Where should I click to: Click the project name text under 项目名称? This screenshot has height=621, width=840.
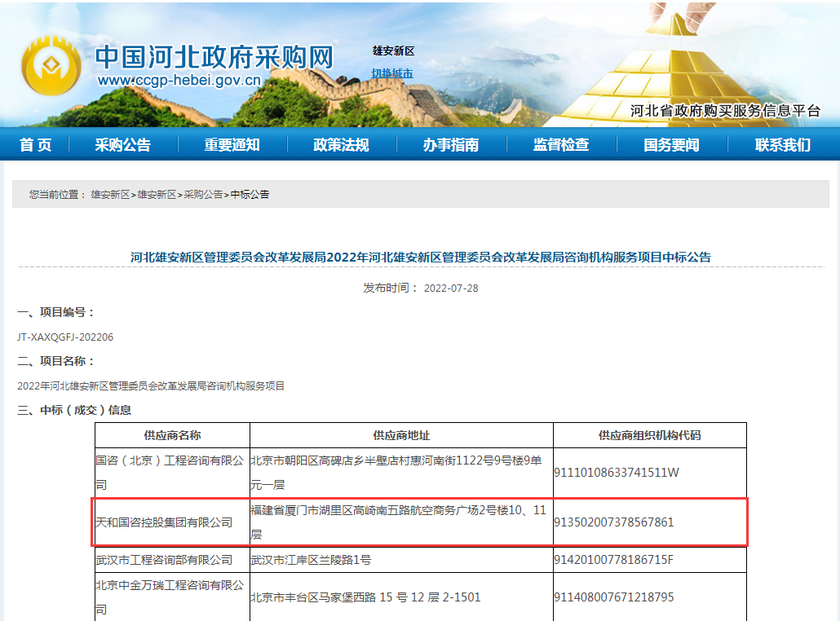click(151, 386)
